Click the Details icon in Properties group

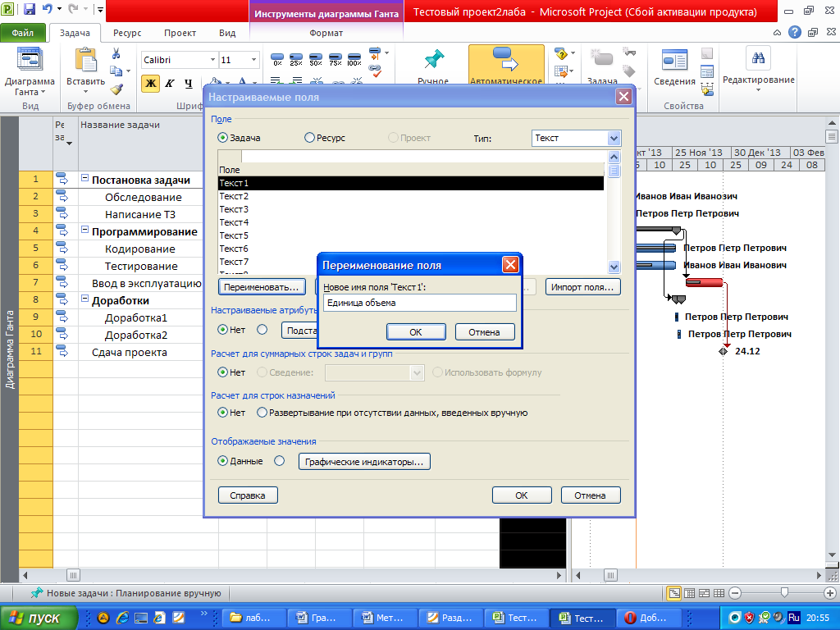coord(707,71)
